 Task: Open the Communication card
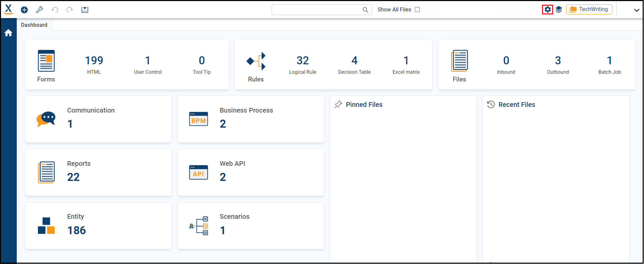(98, 119)
